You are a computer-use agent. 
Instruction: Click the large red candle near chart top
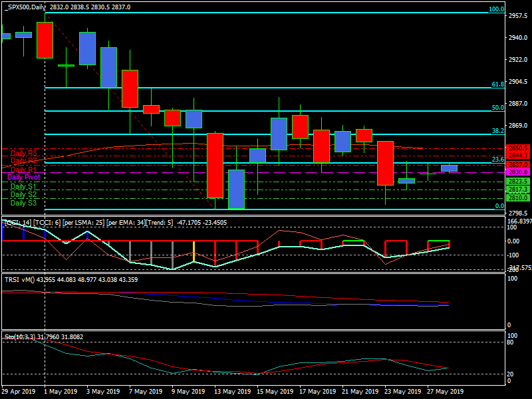(45, 40)
